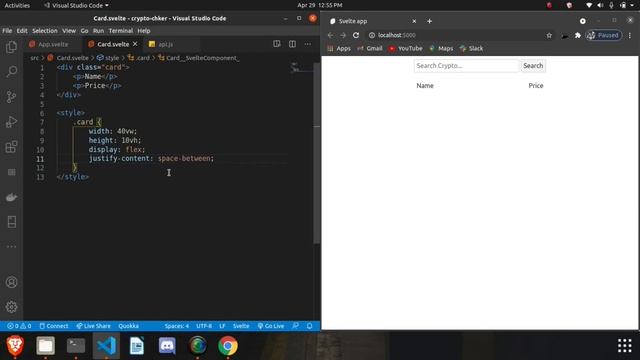Image resolution: width=640 pixels, height=360 pixels.
Task: Click the style breadcrumb segment
Action: point(108,58)
